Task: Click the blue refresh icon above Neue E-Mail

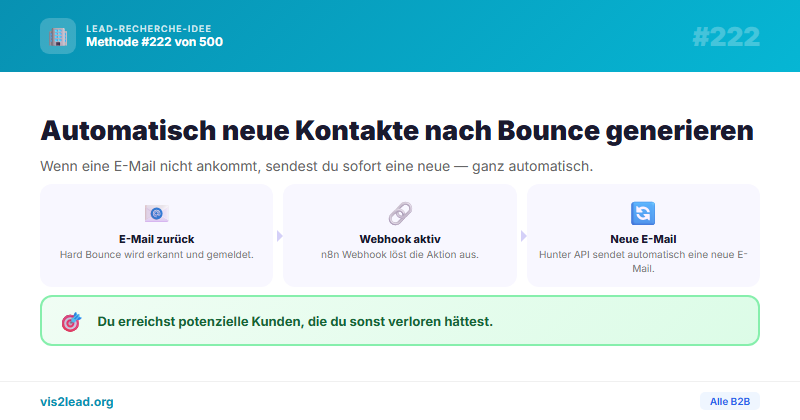Action: point(643,213)
